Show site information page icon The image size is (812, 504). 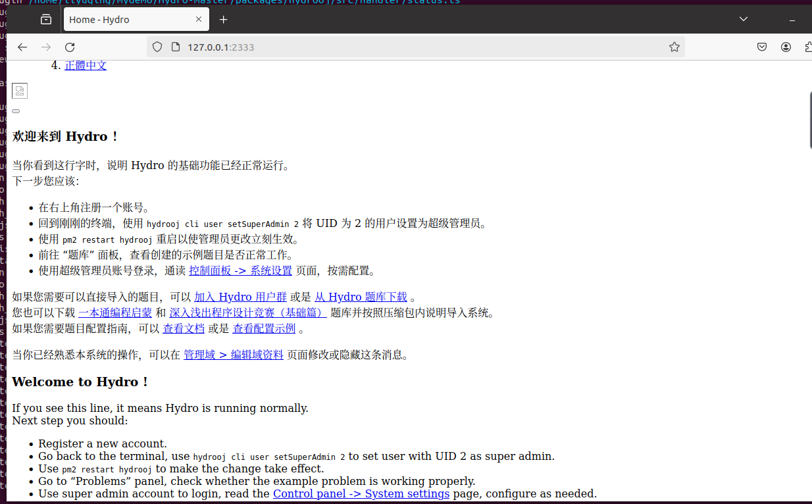pos(175,47)
